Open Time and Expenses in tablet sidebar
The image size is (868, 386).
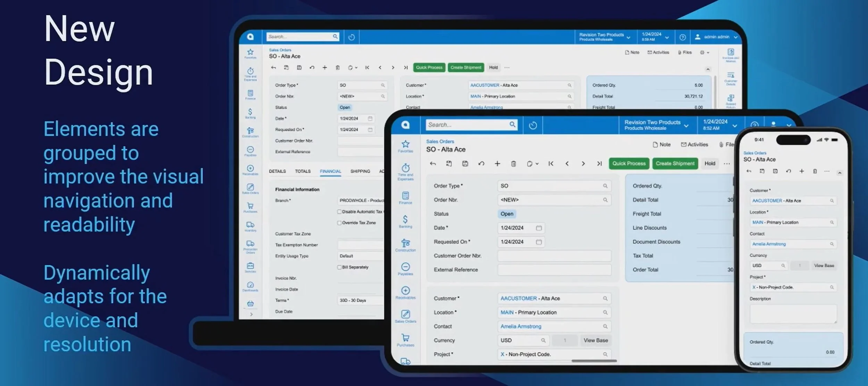pyautogui.click(x=405, y=170)
